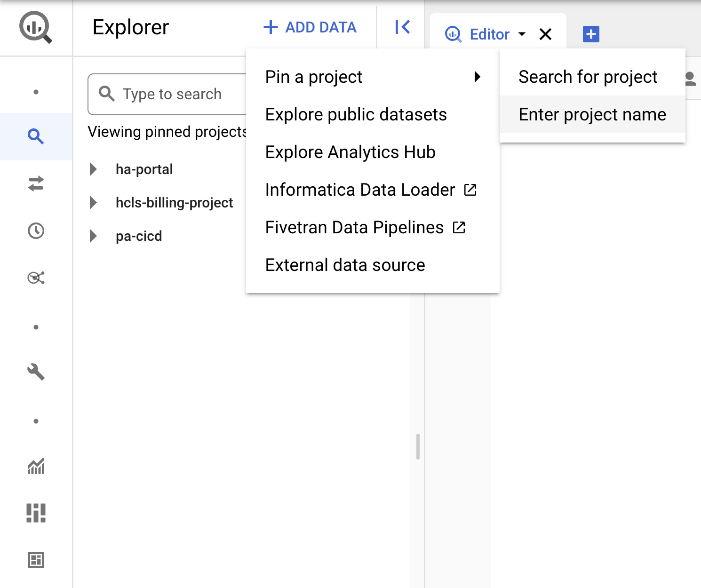This screenshot has height=588, width=701.
Task: Open the Capacity management icon
Action: coord(36,513)
